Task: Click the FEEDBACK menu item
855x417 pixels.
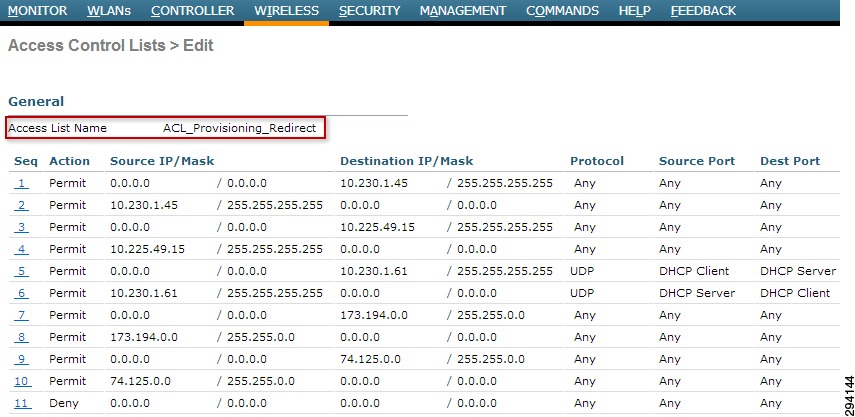Action: (x=703, y=10)
